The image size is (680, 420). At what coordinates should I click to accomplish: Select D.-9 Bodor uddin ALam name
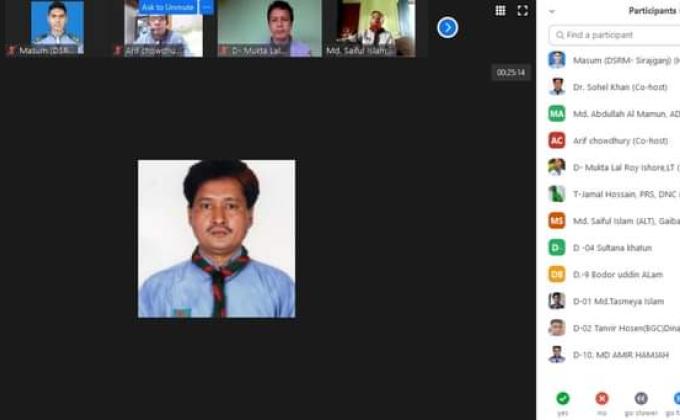[x=618, y=275]
